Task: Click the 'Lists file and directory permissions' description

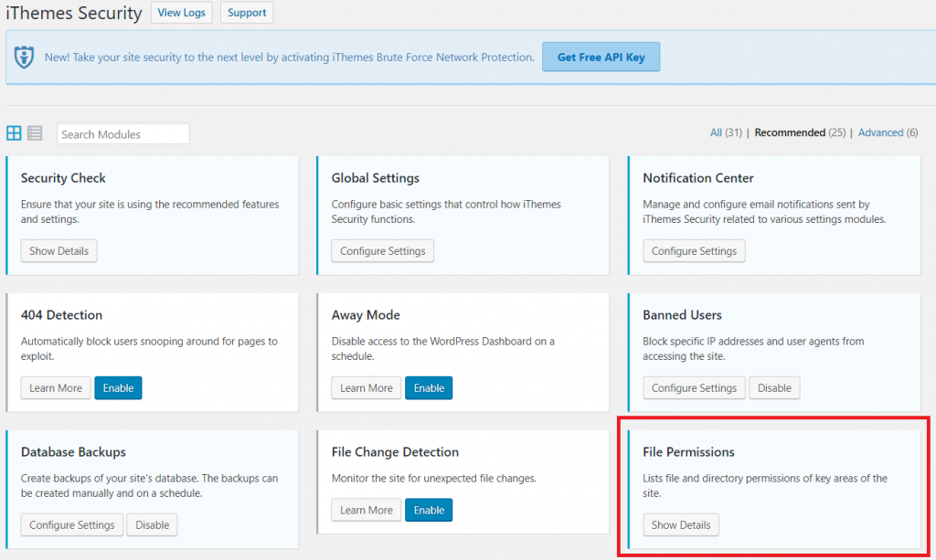Action: pos(765,485)
